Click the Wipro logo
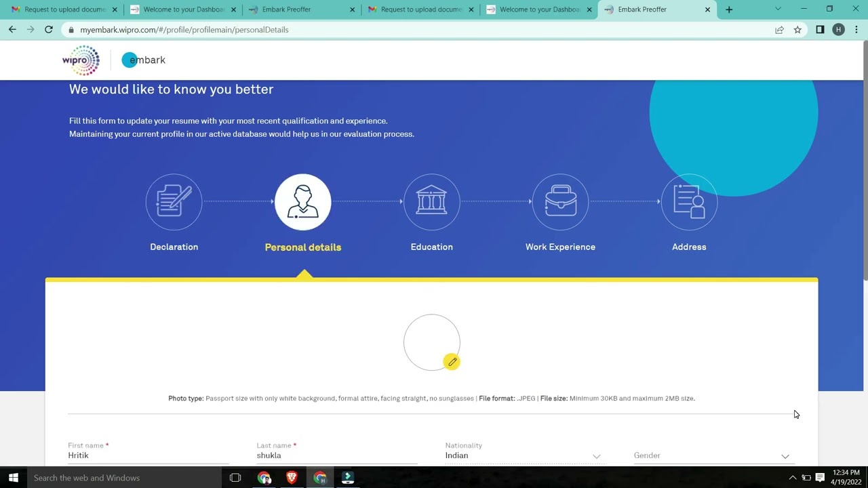This screenshot has width=868, height=488. pyautogui.click(x=81, y=60)
